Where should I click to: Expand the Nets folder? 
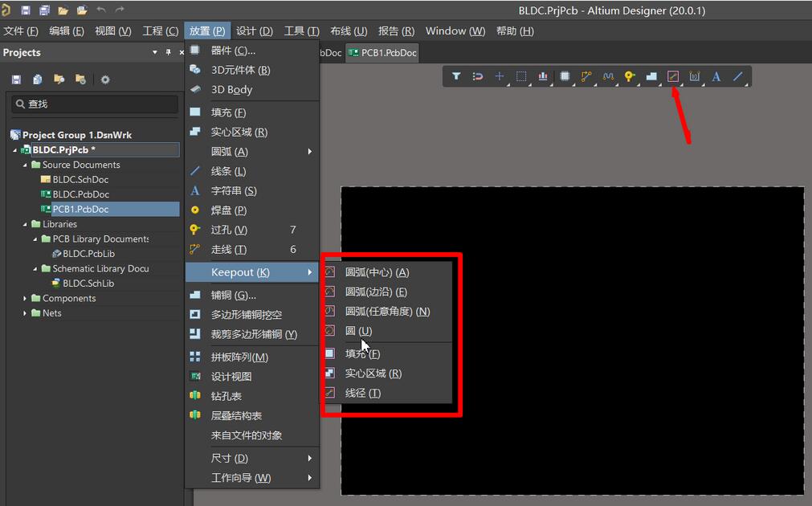click(x=25, y=313)
